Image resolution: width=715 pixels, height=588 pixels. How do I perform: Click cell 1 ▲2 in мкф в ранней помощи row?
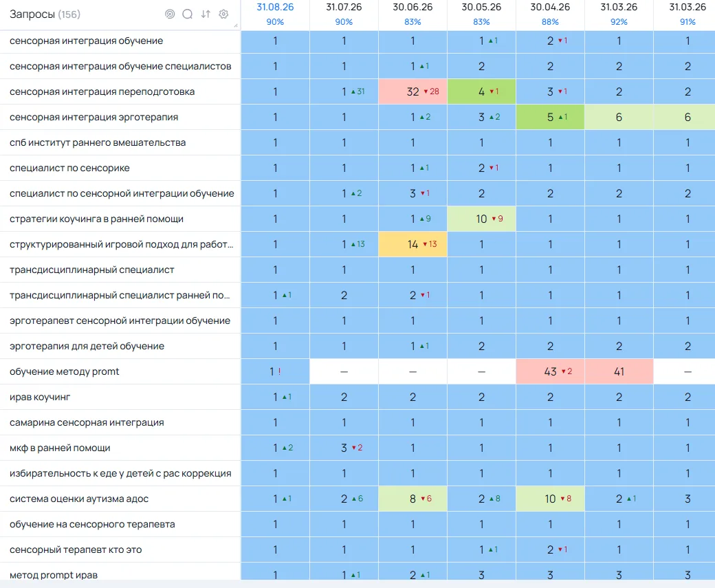click(x=275, y=448)
